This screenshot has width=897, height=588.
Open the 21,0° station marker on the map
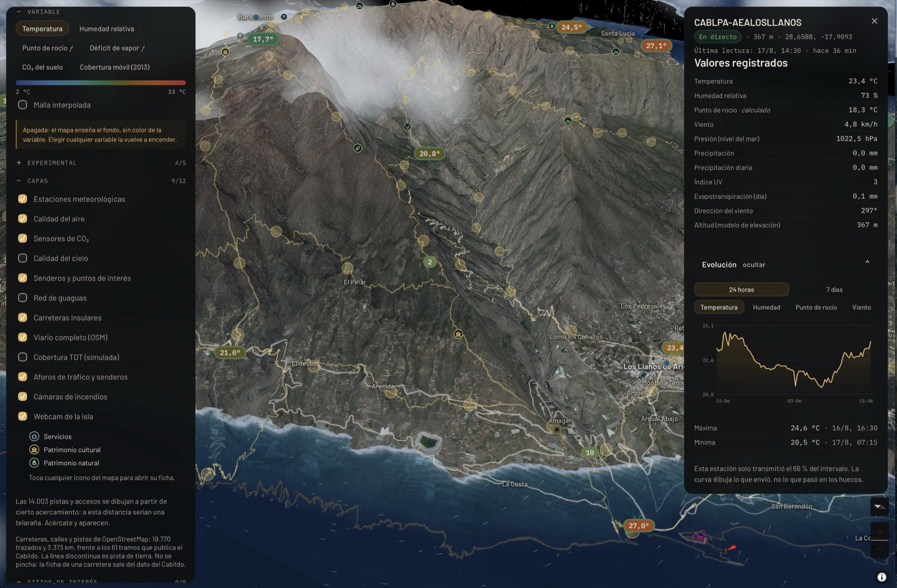pos(230,352)
